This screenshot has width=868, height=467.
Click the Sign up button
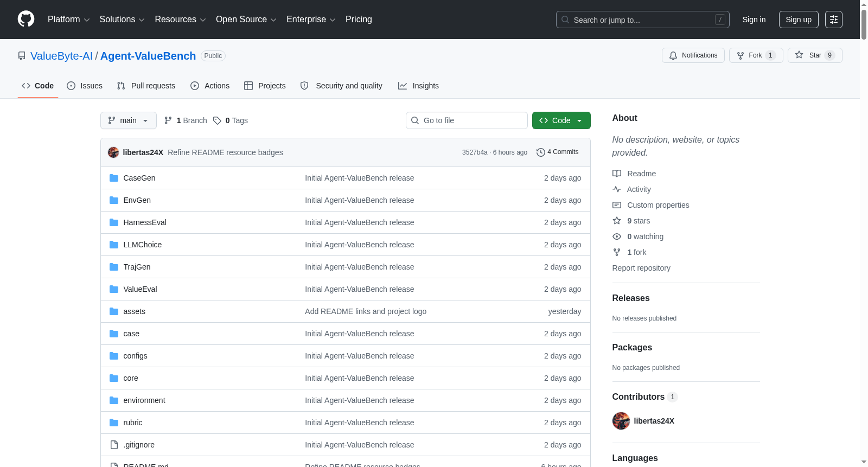799,20
